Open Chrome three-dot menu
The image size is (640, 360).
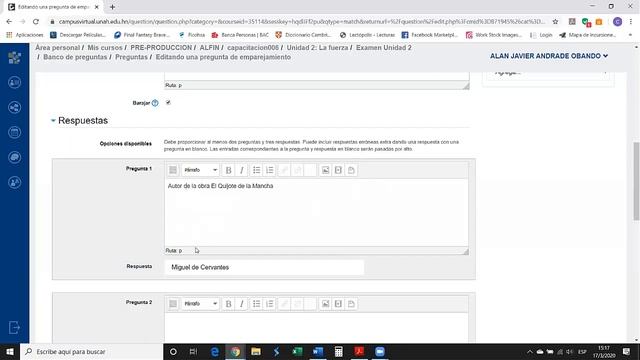631,22
